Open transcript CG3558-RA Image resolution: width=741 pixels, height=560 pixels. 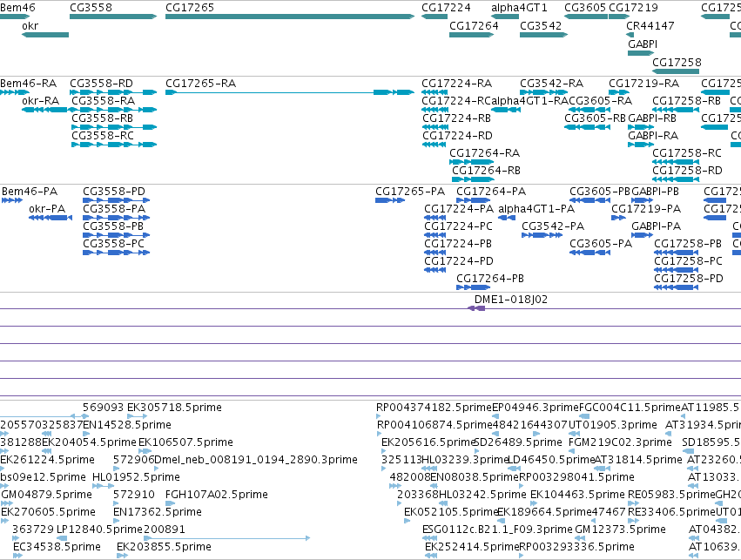(103, 101)
